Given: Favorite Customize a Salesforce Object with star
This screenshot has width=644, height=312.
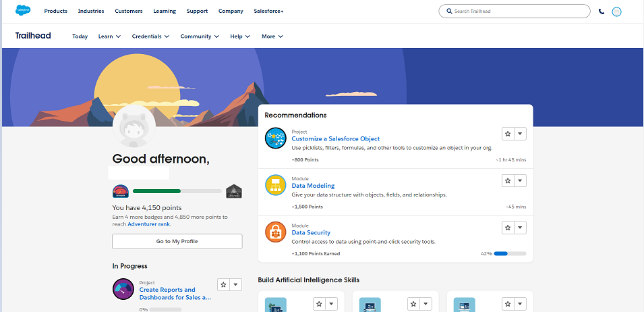Looking at the screenshot, I should [x=508, y=134].
